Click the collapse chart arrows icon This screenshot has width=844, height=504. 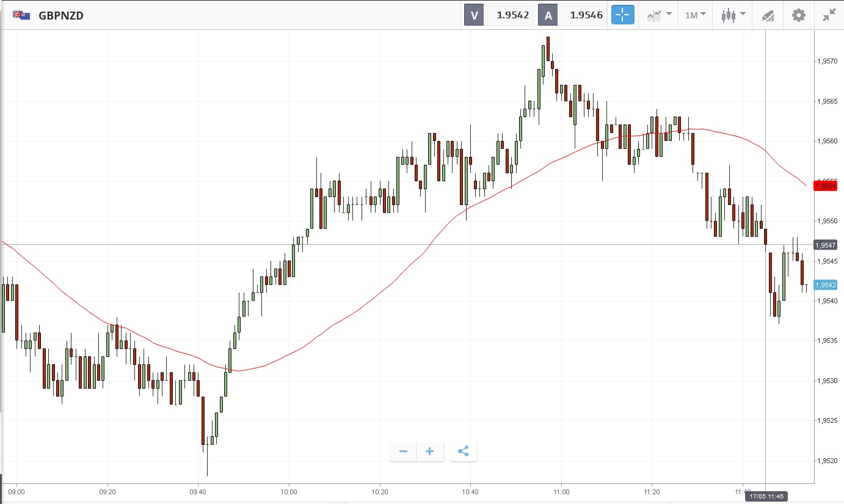click(829, 15)
